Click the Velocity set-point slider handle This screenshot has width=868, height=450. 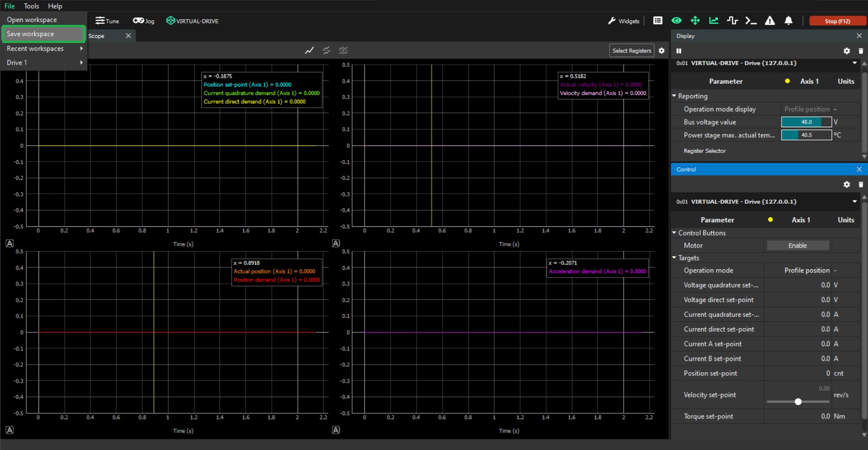point(798,402)
